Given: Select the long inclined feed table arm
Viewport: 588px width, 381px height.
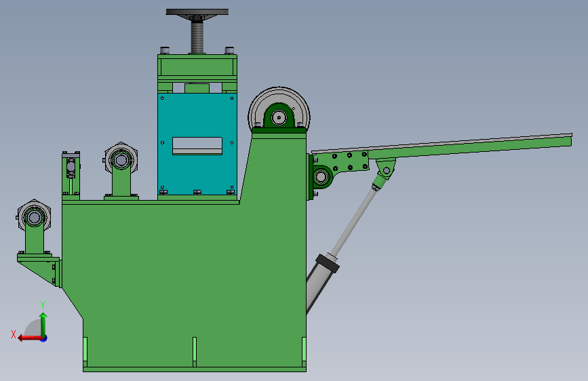Looking at the screenshot, I should 469,146.
